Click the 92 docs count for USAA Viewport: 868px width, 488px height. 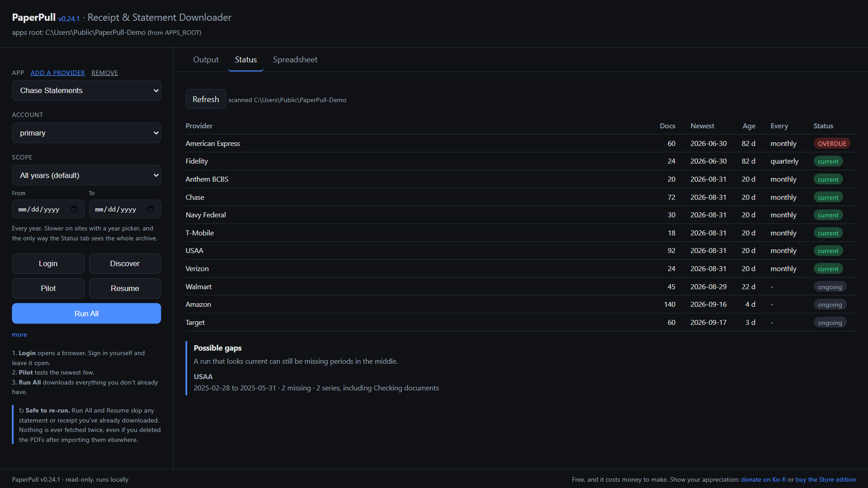coord(671,251)
